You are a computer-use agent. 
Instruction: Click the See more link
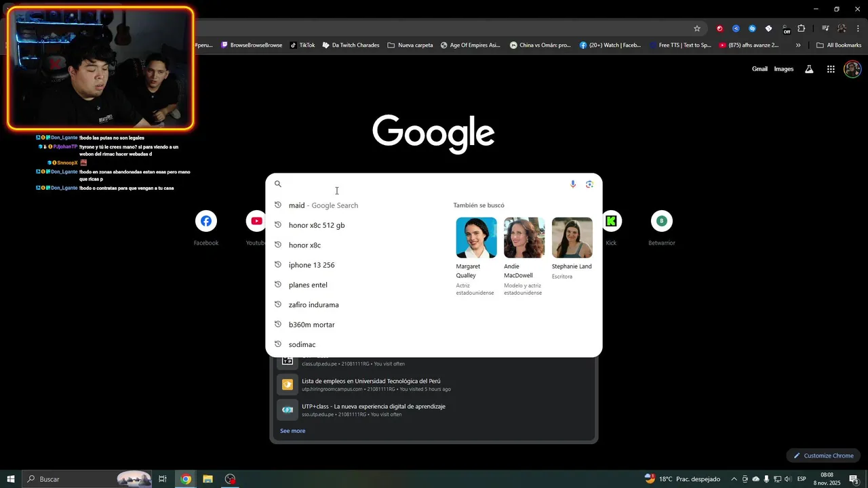(292, 431)
